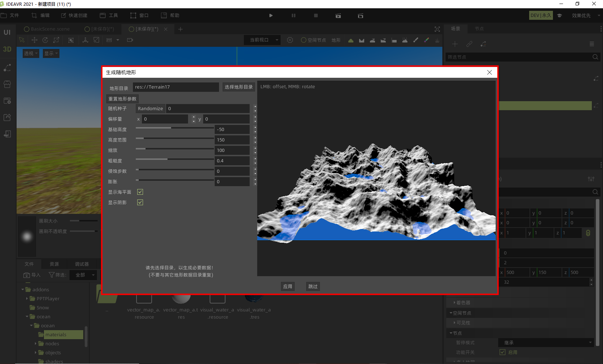Open the Window menu
The height and width of the screenshot is (364, 603).
pos(140,15)
